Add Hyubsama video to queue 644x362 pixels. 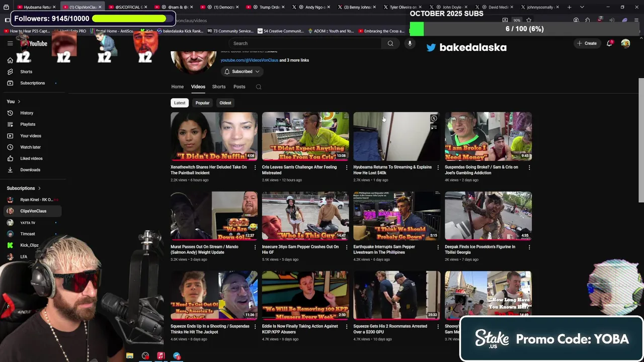(x=434, y=128)
